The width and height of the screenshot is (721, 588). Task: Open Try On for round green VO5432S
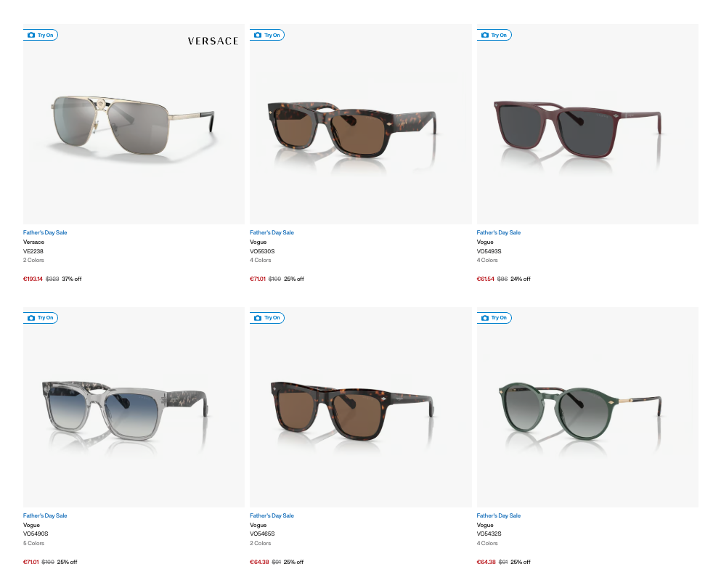494,318
